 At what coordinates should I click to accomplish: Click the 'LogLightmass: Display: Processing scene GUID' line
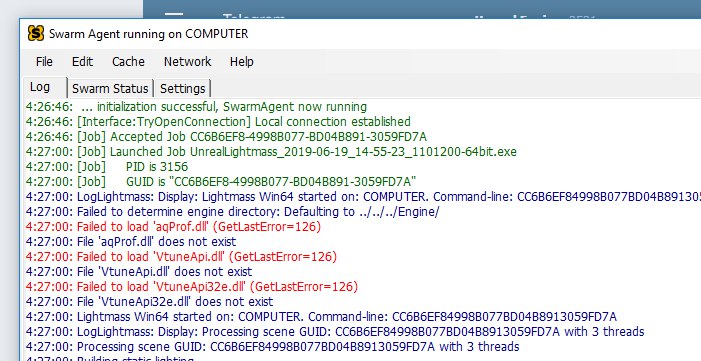coord(335,332)
